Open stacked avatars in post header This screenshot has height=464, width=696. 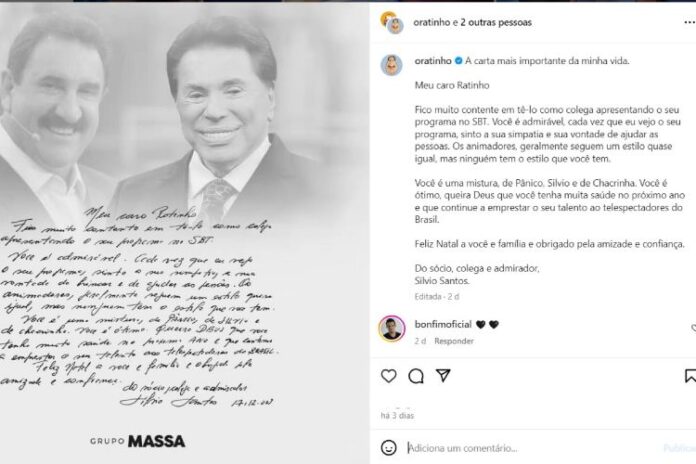(x=392, y=23)
